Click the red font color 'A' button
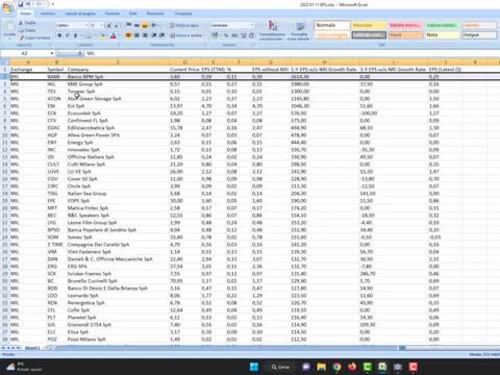Image resolution: width=500 pixels, height=375 pixels. pos(113,35)
